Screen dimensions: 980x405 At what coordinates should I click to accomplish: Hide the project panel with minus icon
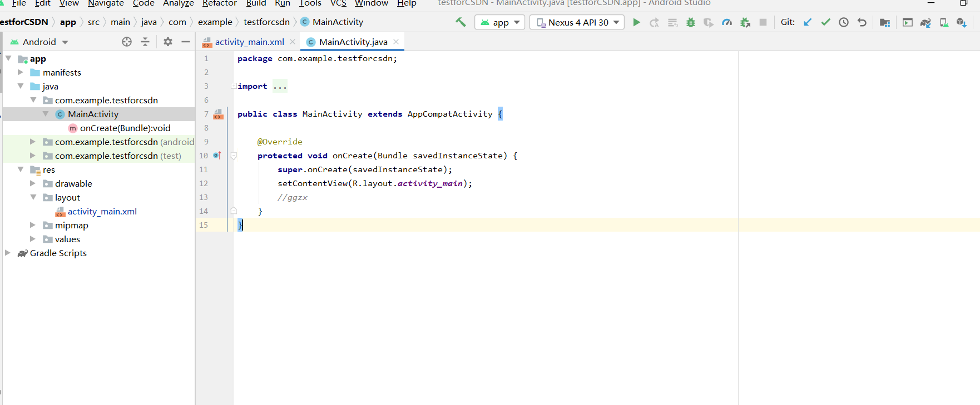(186, 42)
